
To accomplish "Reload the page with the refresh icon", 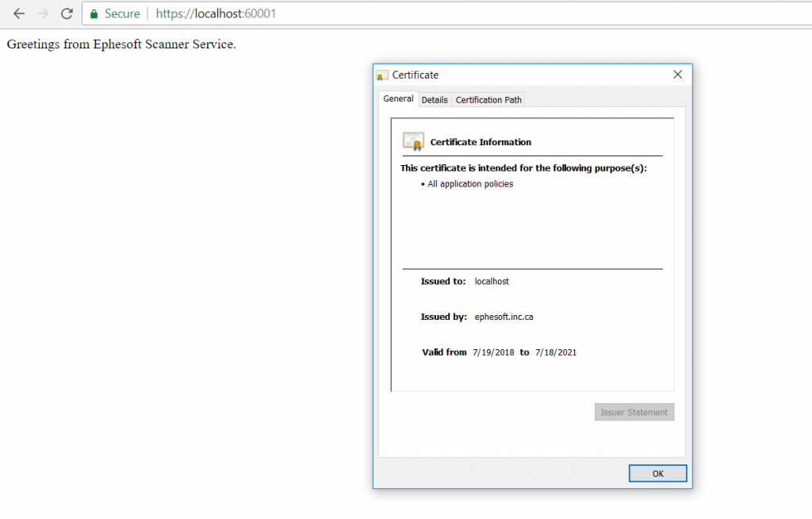I will (67, 13).
